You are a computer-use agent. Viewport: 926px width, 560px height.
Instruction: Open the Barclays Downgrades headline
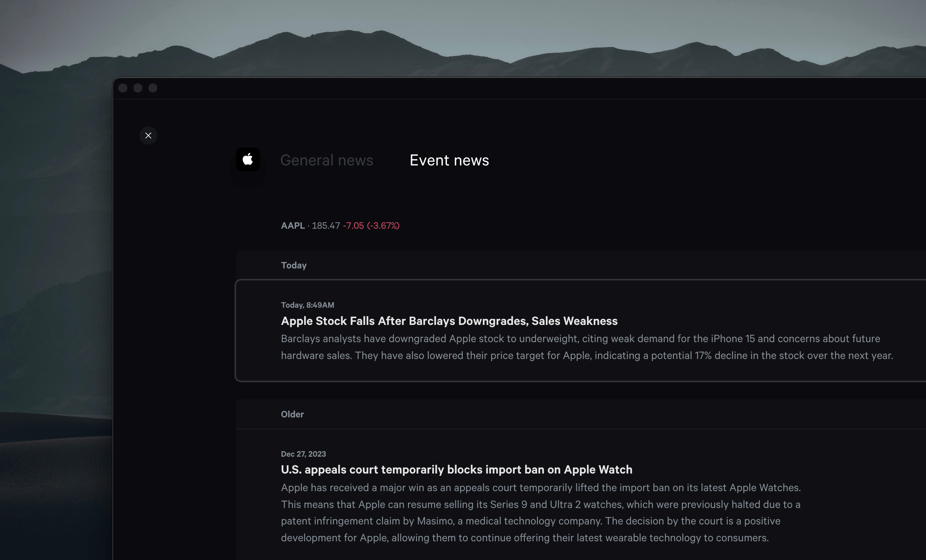point(449,321)
